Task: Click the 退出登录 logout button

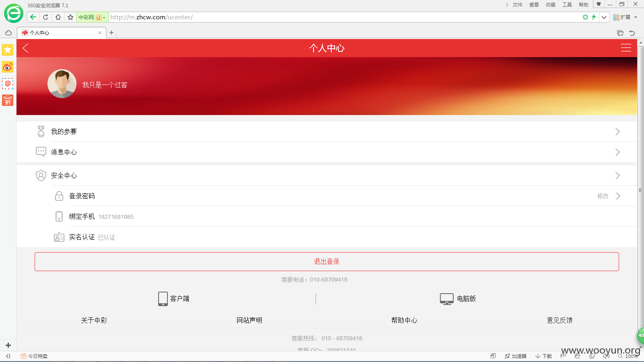Action: pyautogui.click(x=327, y=261)
